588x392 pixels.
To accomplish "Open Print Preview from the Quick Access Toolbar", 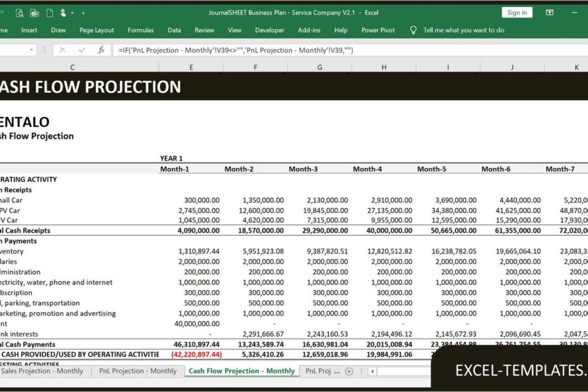I will click(19, 13).
